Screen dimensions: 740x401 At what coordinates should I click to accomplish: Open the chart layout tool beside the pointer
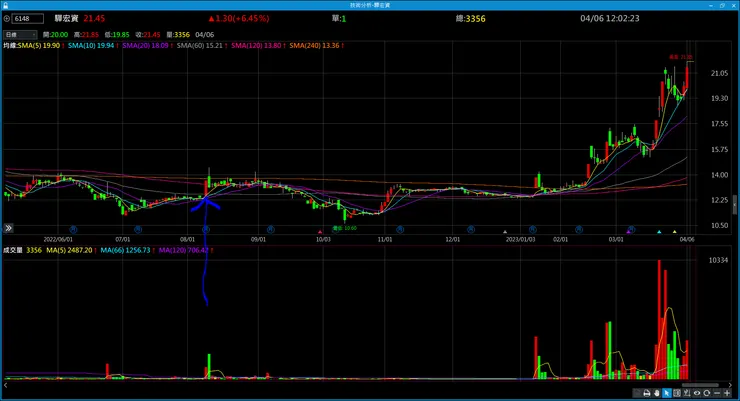point(677,393)
